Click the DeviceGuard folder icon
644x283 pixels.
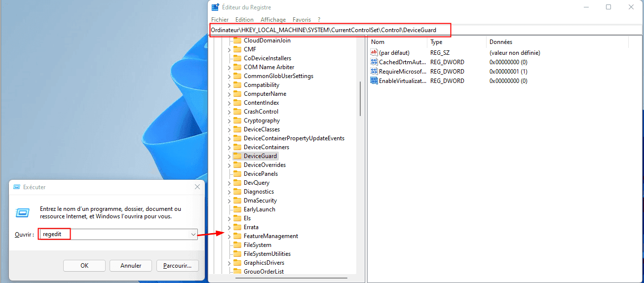[237, 156]
